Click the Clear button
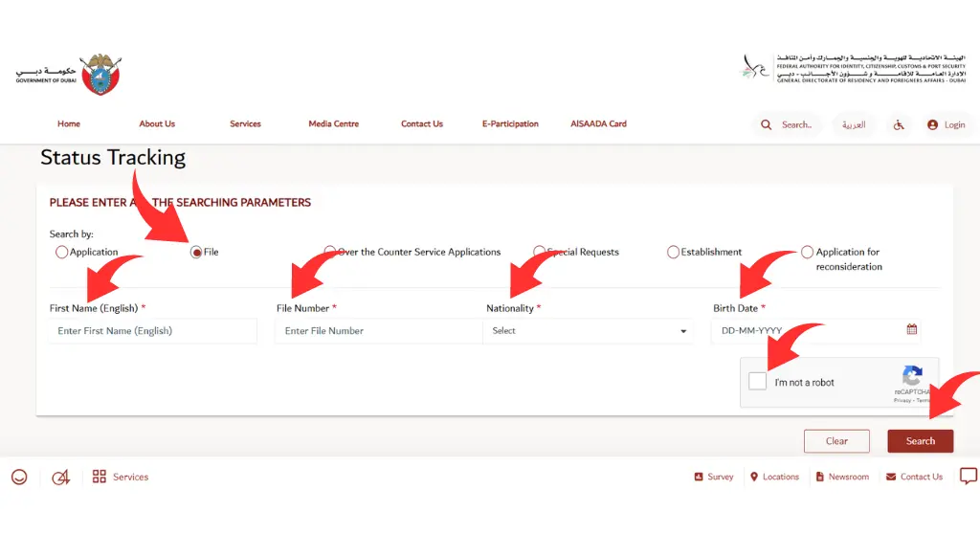This screenshot has width=980, height=534. click(836, 441)
